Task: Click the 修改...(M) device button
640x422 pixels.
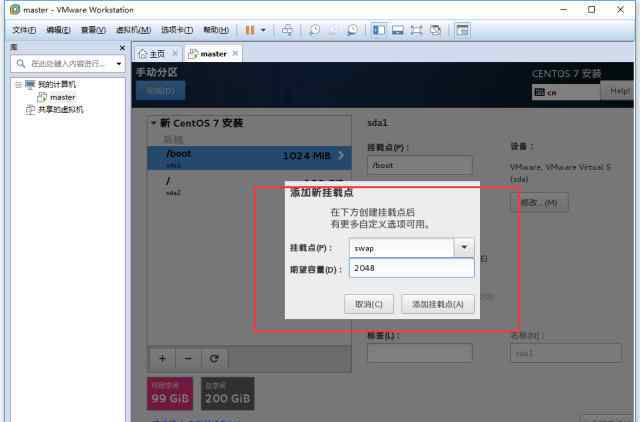Action: coord(539,202)
